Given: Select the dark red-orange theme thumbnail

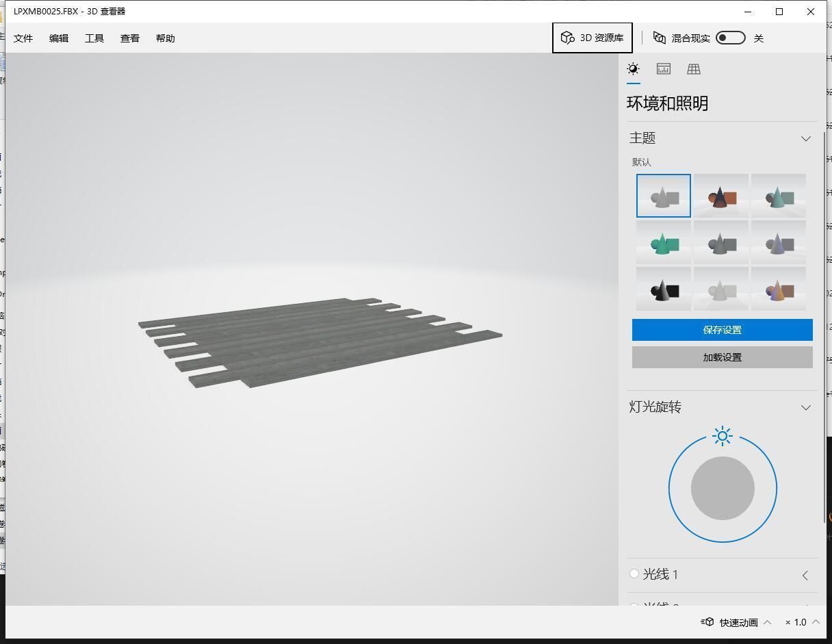Looking at the screenshot, I should pyautogui.click(x=721, y=196).
